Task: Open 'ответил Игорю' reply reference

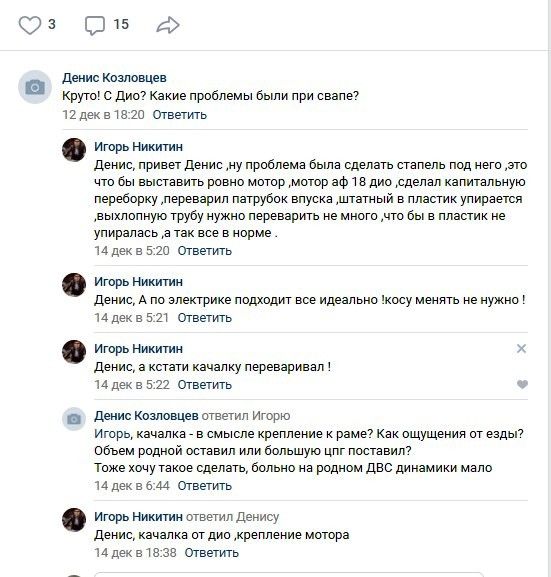Action: click(x=246, y=416)
